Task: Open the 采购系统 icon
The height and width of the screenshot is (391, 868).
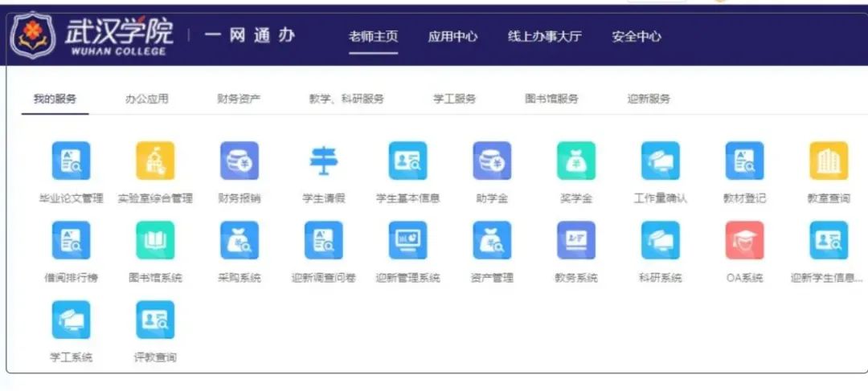Action: coord(240,241)
